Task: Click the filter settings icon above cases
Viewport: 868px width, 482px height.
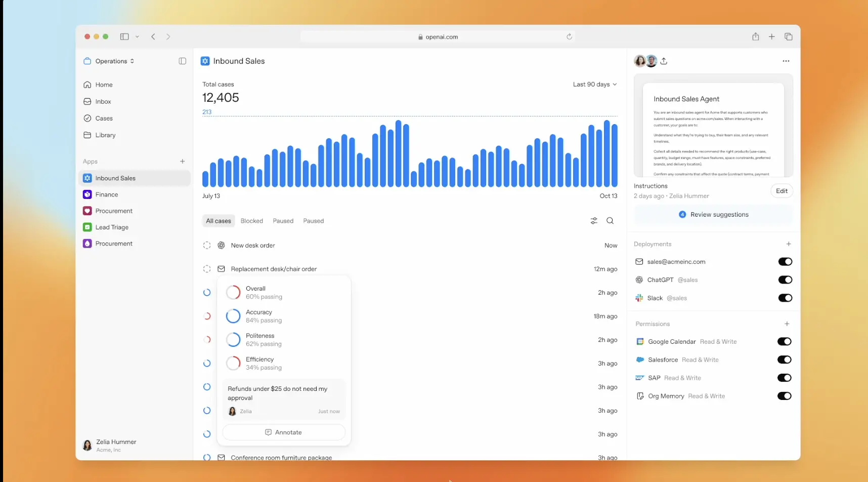Action: click(x=594, y=221)
